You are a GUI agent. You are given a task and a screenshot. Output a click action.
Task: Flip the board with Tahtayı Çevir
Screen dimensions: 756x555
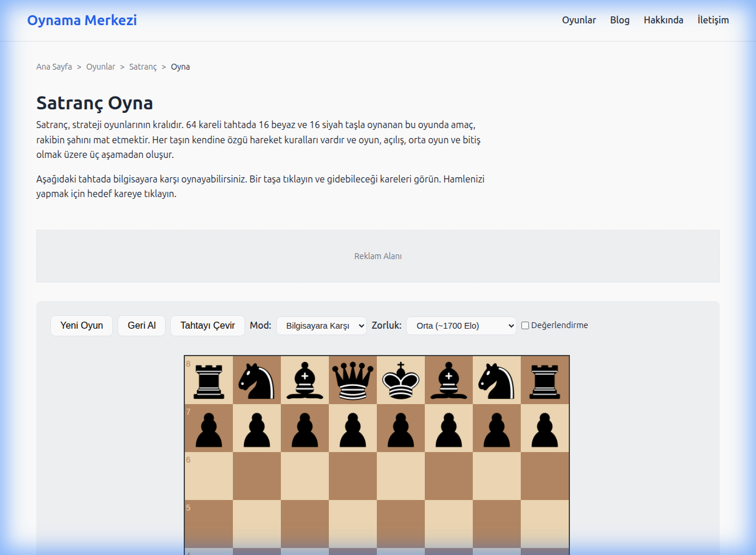(x=207, y=326)
